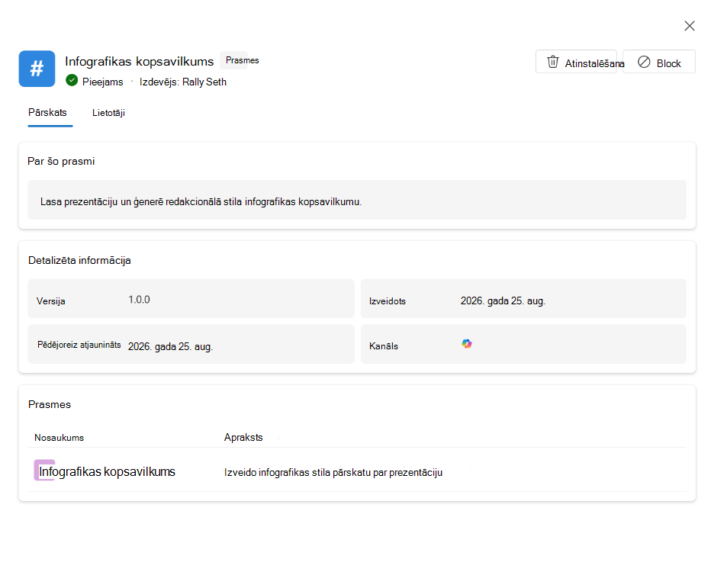Click the Izveidots date 2026. gada 25. aug.

pyautogui.click(x=503, y=300)
